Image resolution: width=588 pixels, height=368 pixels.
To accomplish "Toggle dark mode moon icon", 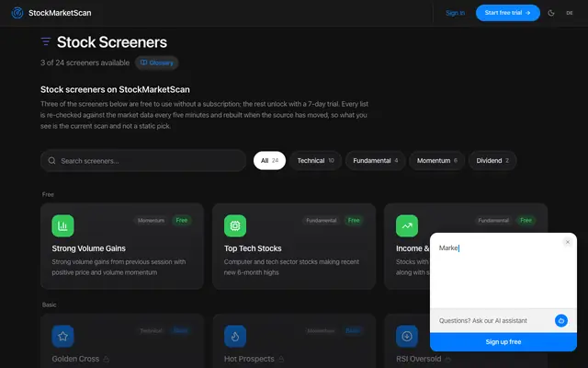I will click(x=551, y=13).
